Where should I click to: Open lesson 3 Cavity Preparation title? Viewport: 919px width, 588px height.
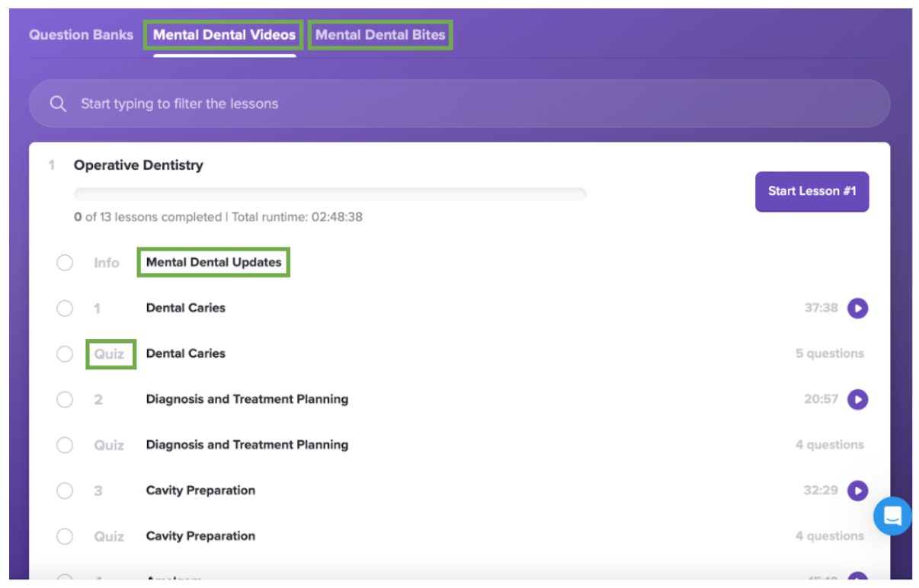200,491
